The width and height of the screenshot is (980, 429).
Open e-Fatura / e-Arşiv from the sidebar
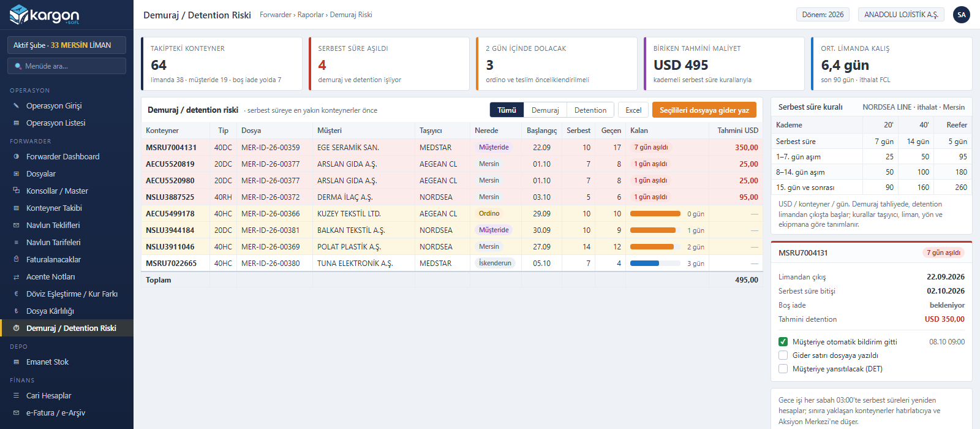coord(67,413)
